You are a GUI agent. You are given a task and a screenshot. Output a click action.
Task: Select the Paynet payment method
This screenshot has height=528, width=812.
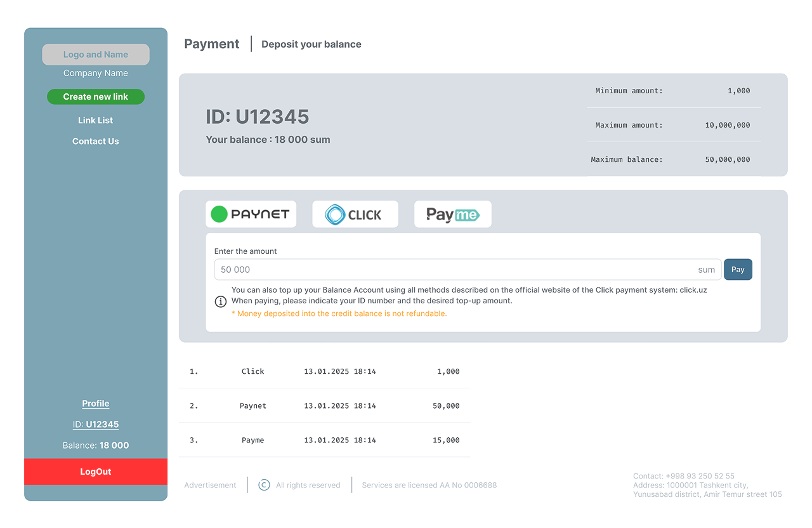coord(251,214)
